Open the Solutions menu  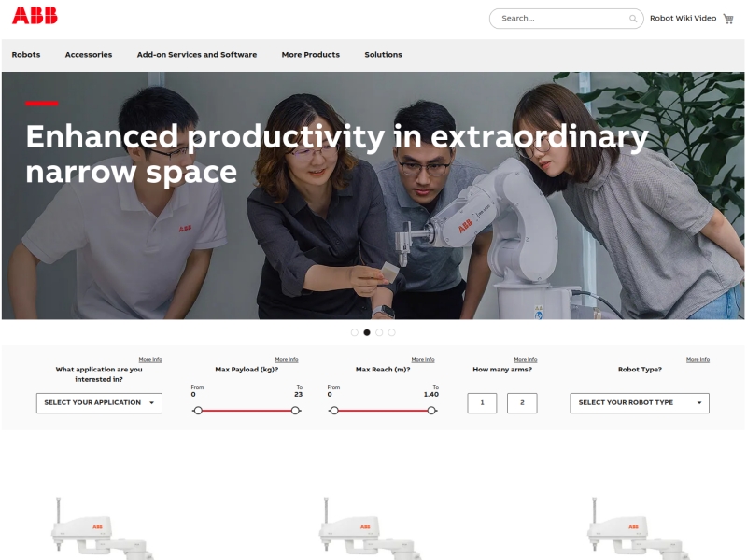coord(383,55)
